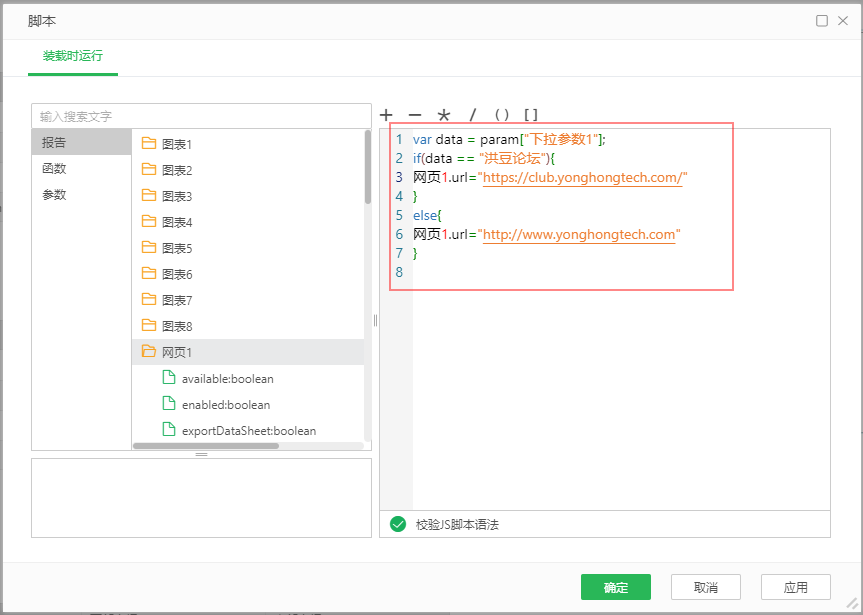The height and width of the screenshot is (615, 863).
Task: Click the green JS syntax check icon
Action: pos(398,524)
